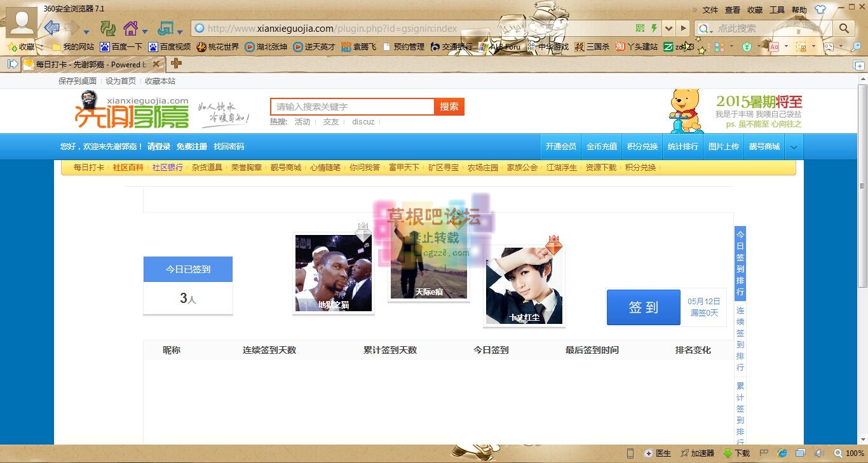Viewport: 868px width, 463px height.
Task: Click the 免费注册 link
Action: [192, 147]
